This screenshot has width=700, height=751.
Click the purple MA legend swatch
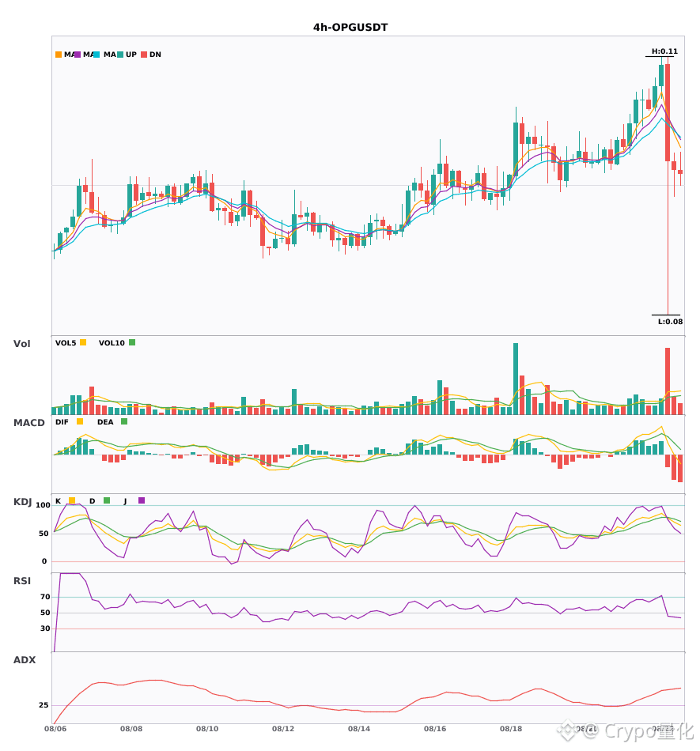point(78,55)
